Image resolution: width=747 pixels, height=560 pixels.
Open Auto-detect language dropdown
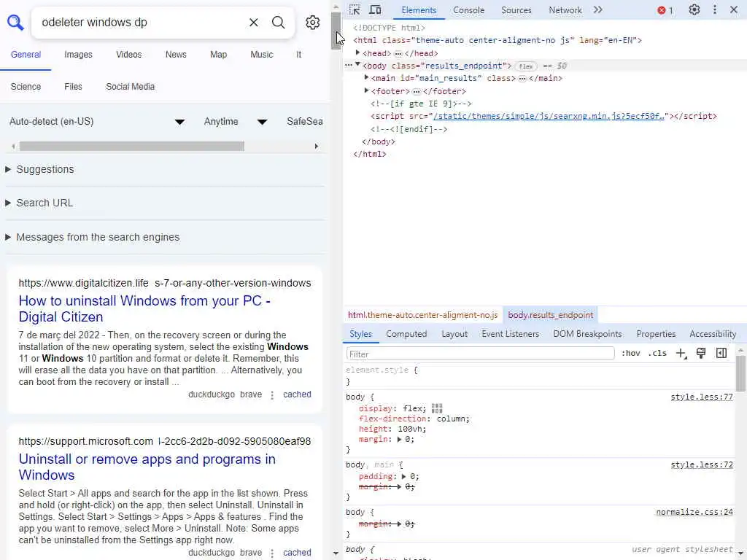(97, 122)
